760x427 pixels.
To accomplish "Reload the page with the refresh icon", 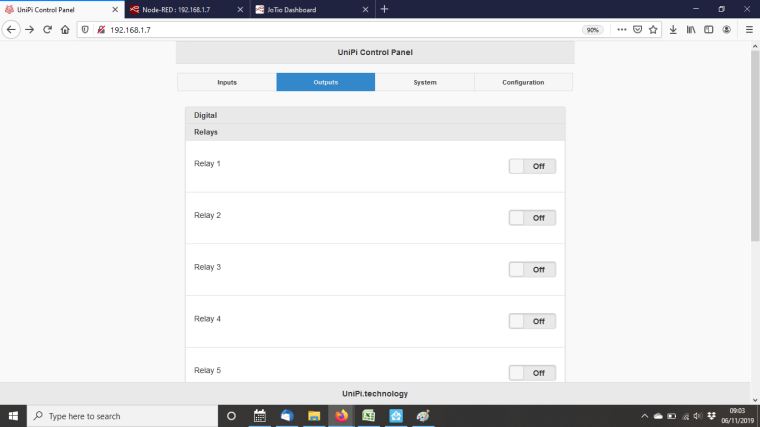I will [47, 30].
